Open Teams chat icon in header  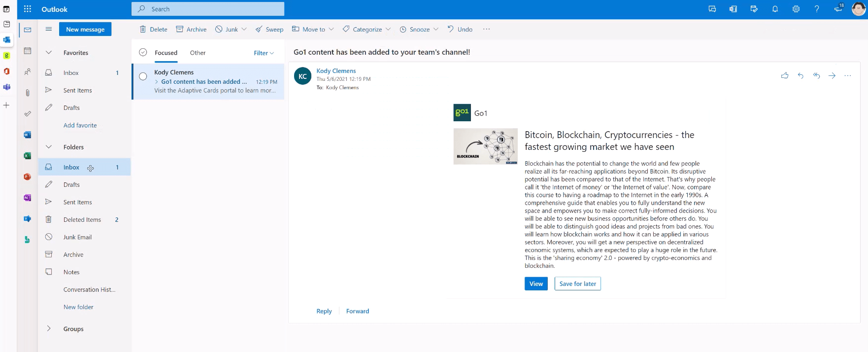712,9
